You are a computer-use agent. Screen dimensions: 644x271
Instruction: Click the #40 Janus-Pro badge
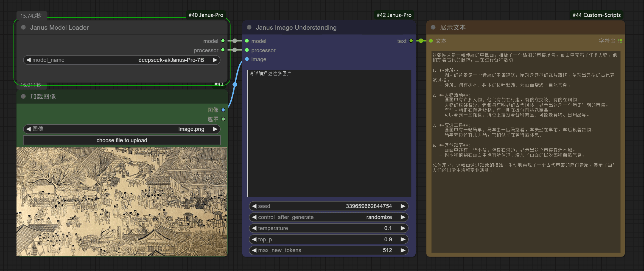click(206, 15)
